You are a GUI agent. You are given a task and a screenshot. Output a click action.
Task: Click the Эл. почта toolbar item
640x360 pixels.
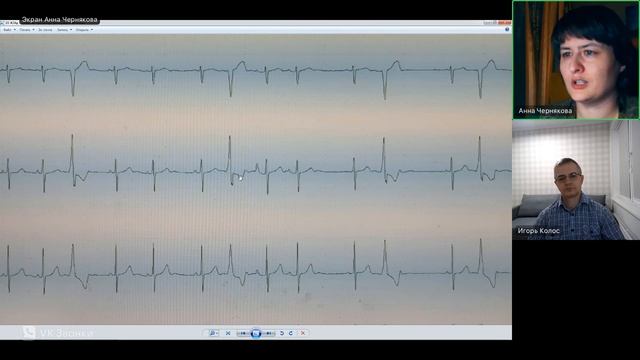[x=45, y=30]
